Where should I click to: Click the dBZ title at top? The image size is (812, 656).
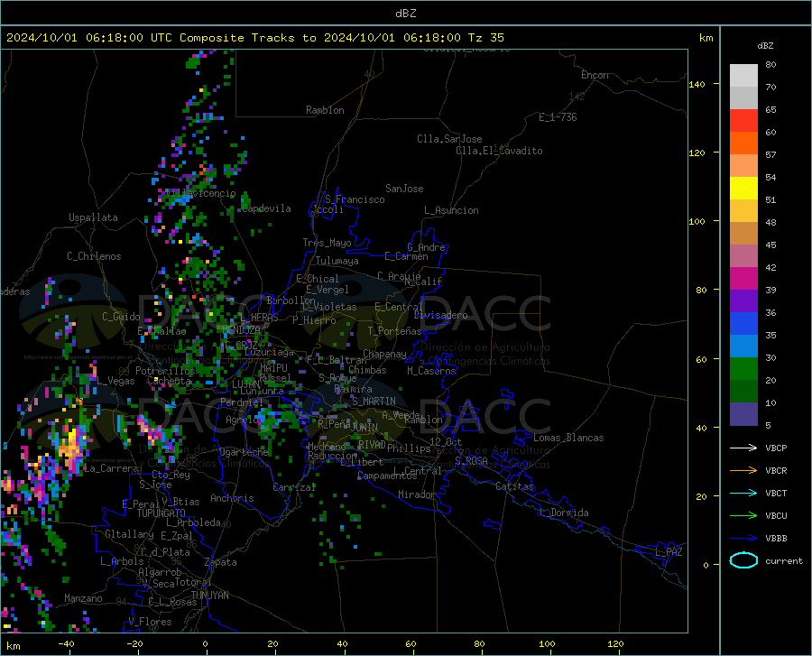click(405, 14)
